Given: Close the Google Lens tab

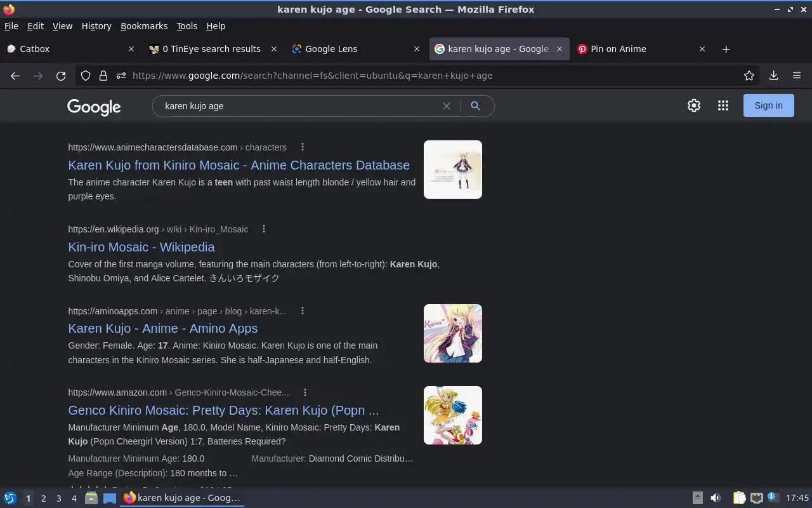Looking at the screenshot, I should (417, 49).
